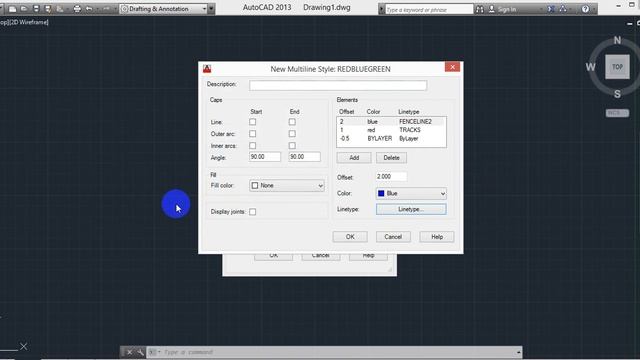Click the Offset field showing 2.000
Image resolution: width=640 pixels, height=360 pixels.
coord(391,176)
